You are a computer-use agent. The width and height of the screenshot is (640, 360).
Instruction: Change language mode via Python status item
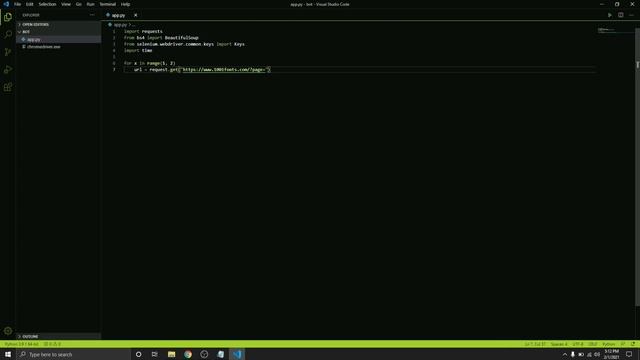click(609, 344)
